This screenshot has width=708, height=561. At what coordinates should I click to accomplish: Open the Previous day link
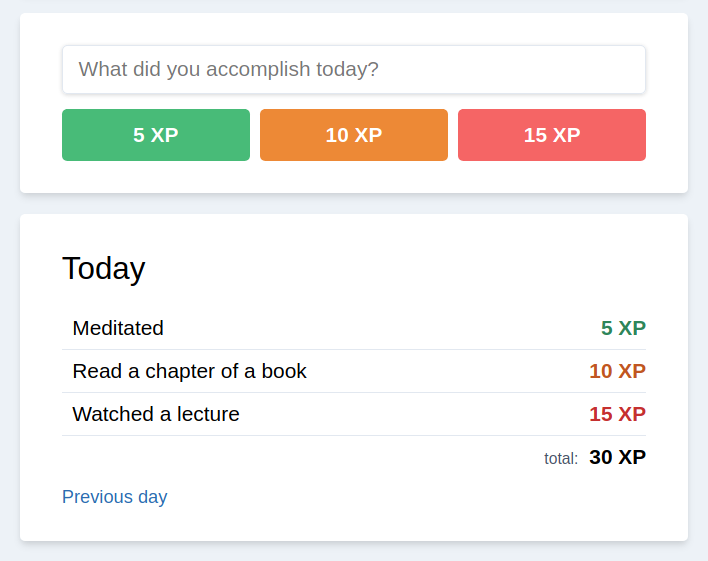[114, 497]
